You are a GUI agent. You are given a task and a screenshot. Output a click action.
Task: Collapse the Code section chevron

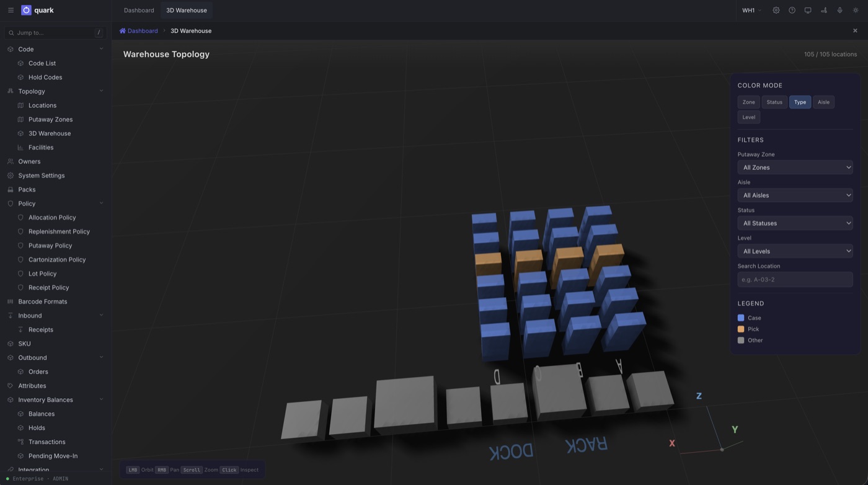click(101, 49)
